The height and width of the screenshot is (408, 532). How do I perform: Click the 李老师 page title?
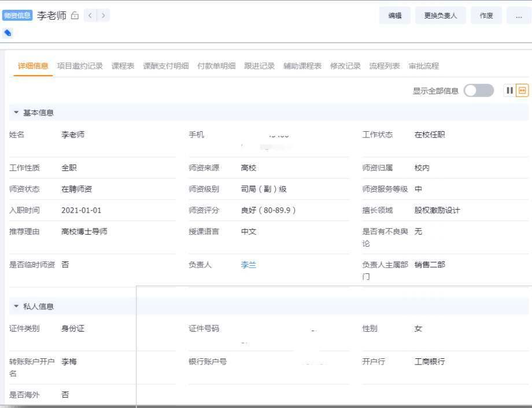pyautogui.click(x=51, y=16)
